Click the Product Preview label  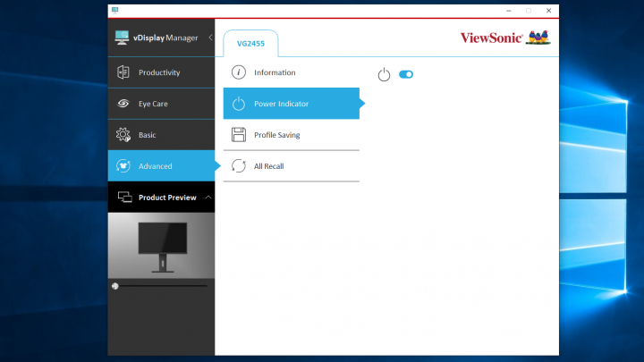coord(167,198)
